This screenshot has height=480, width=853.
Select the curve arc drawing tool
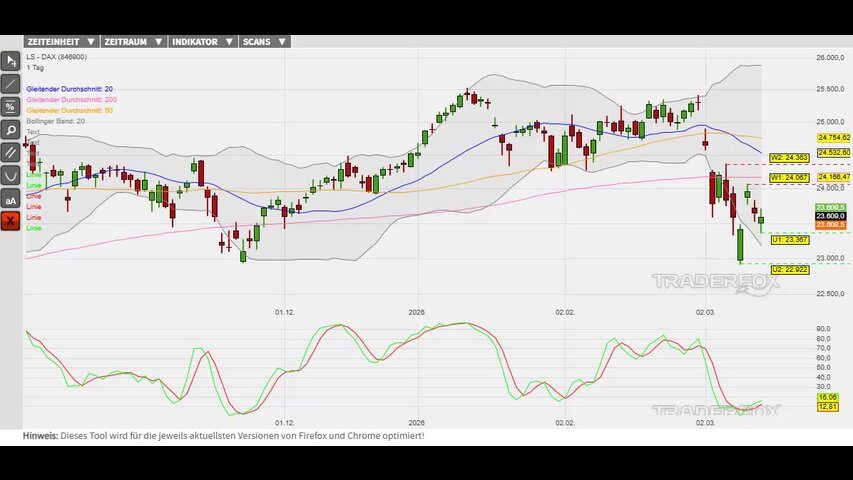(10, 175)
